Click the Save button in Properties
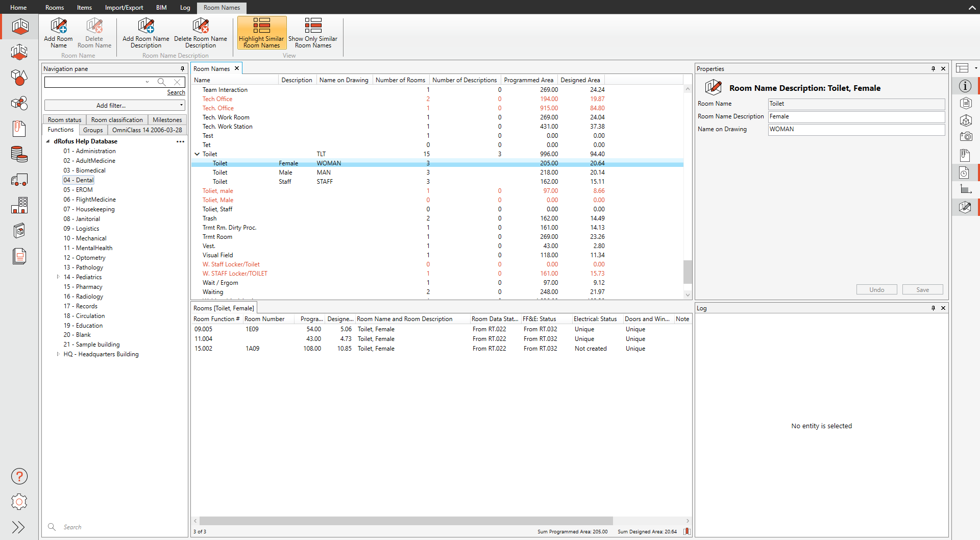980x540 pixels. [x=922, y=290]
